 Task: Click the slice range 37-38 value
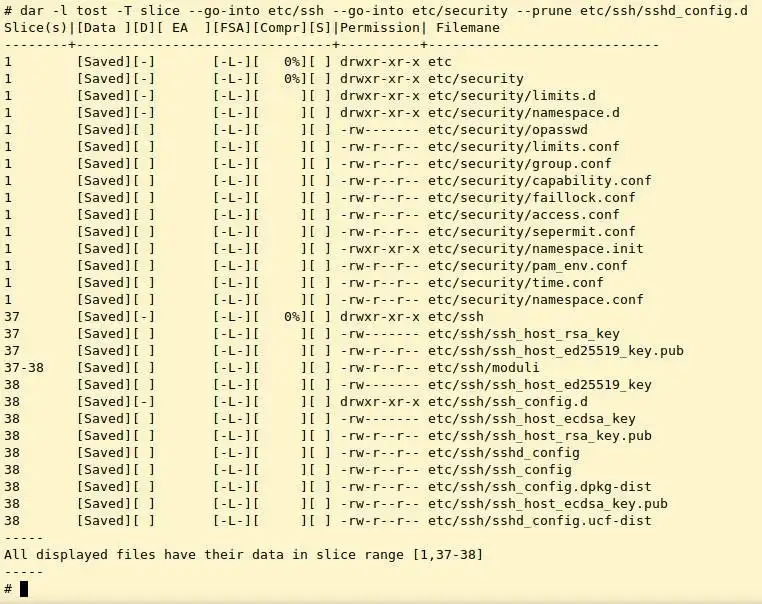click(x=24, y=368)
